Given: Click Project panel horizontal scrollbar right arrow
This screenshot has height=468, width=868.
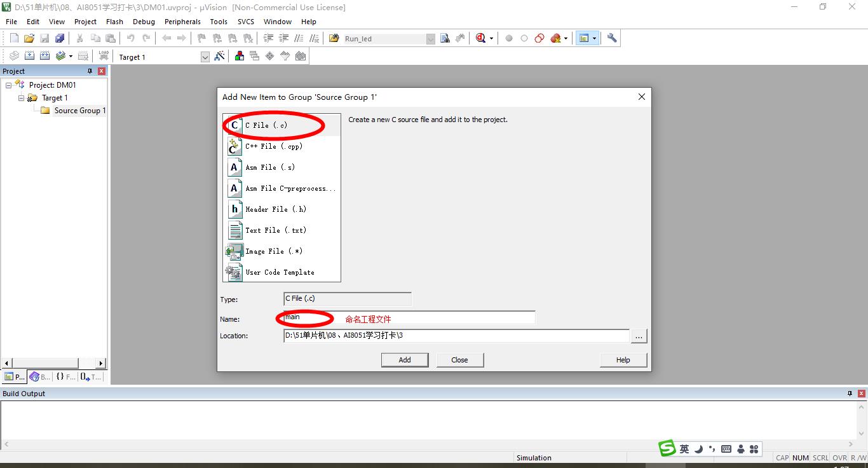Looking at the screenshot, I should (x=100, y=363).
